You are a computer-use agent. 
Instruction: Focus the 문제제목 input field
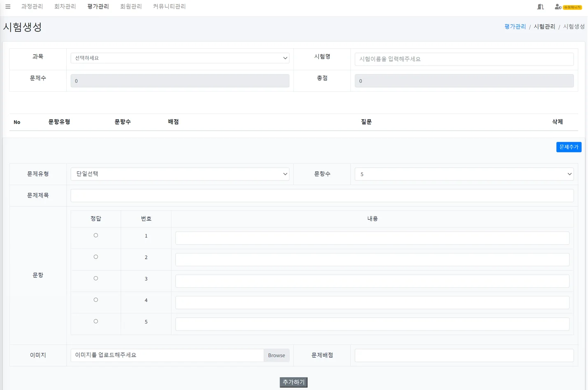322,196
